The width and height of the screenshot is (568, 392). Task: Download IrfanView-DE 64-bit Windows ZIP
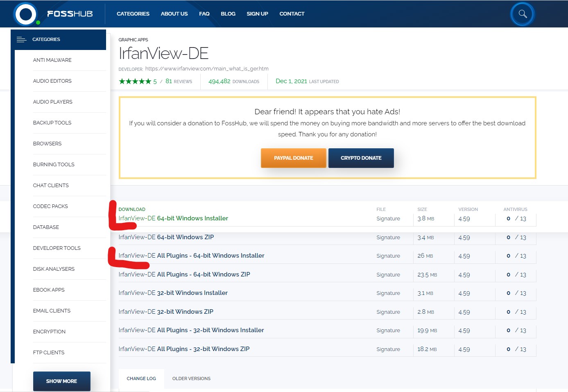[166, 237]
